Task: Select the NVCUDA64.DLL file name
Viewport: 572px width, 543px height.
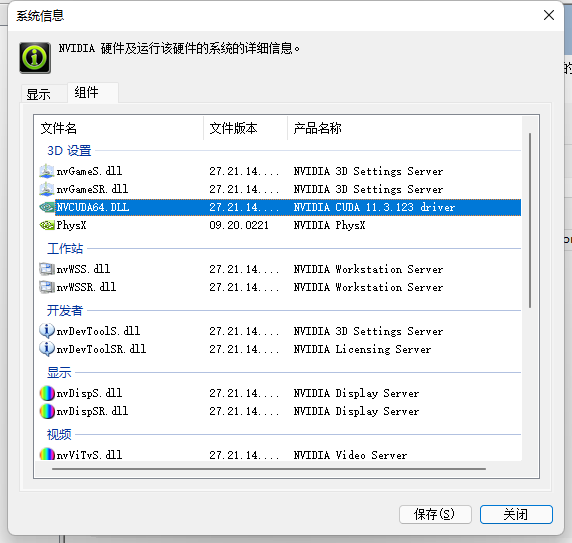Action: (x=93, y=207)
